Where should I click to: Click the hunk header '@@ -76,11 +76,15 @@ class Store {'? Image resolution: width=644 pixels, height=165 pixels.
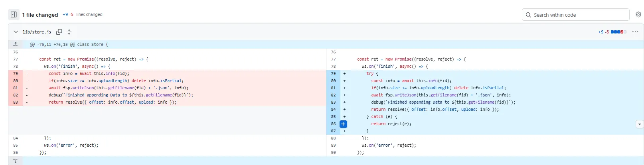coord(69,45)
